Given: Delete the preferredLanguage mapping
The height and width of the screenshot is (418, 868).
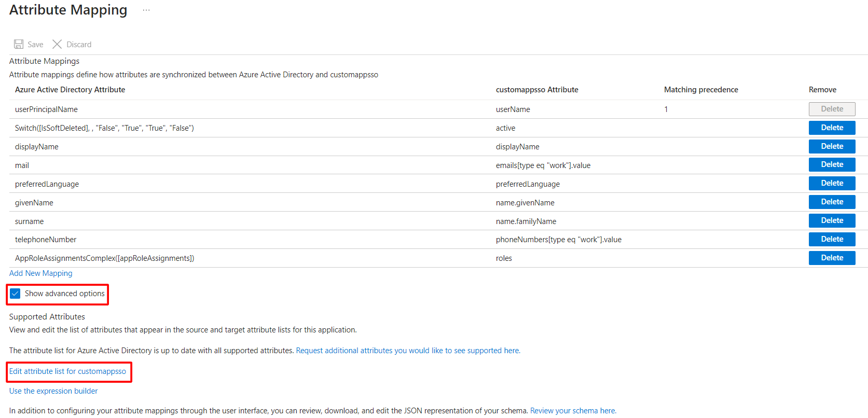Looking at the screenshot, I should point(831,184).
